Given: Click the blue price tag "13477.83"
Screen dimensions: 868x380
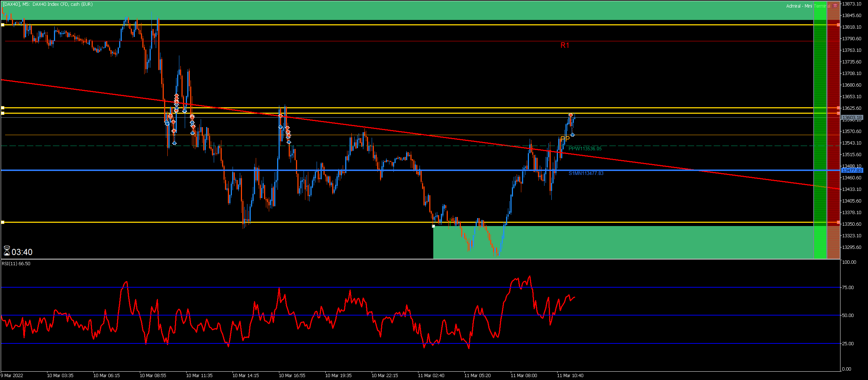Looking at the screenshot, I should pyautogui.click(x=851, y=171).
